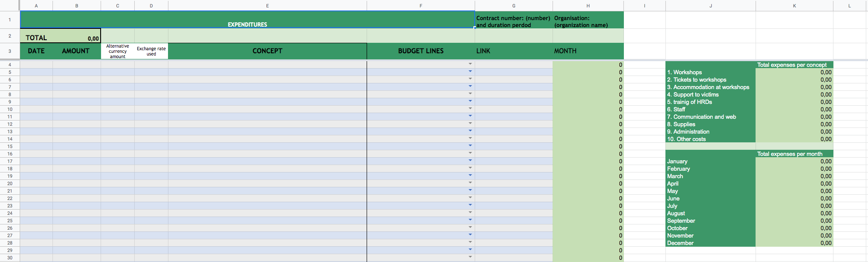Click the AMOUNT header cell
Viewport: 868px width, 262px height.
pyautogui.click(x=77, y=51)
